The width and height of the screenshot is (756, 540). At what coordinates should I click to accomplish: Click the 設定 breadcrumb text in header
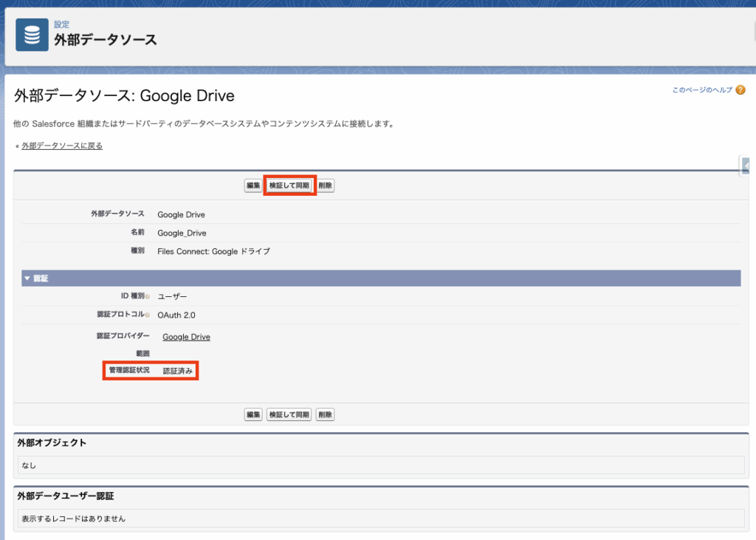[61, 24]
